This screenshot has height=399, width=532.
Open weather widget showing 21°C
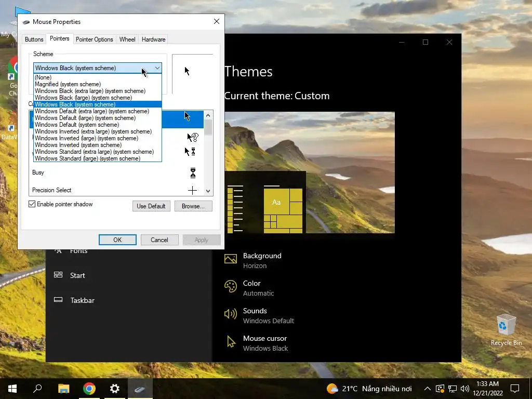[369, 389]
